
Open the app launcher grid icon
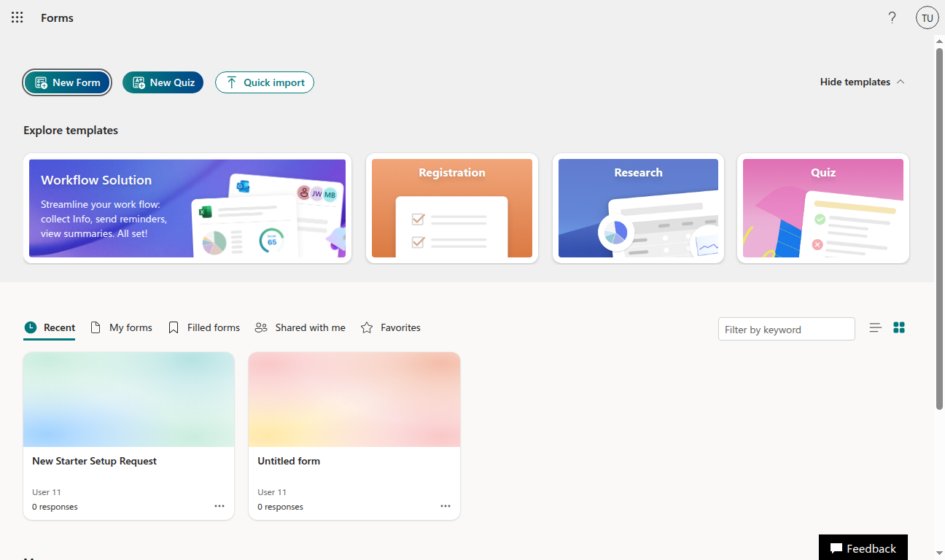coord(17,17)
